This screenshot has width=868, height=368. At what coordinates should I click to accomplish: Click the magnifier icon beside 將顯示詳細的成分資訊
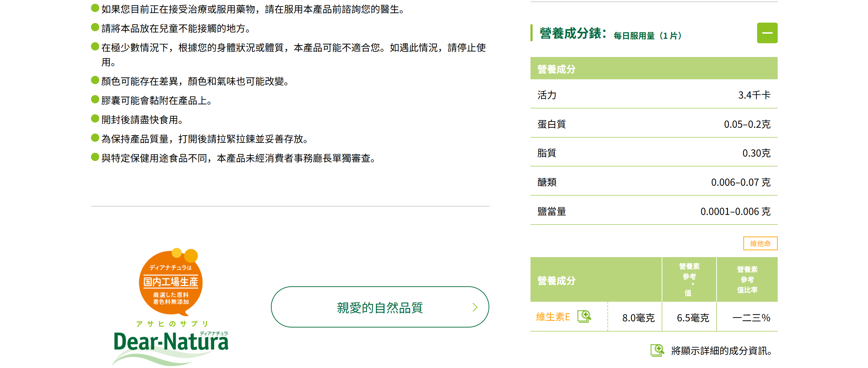pyautogui.click(x=657, y=350)
